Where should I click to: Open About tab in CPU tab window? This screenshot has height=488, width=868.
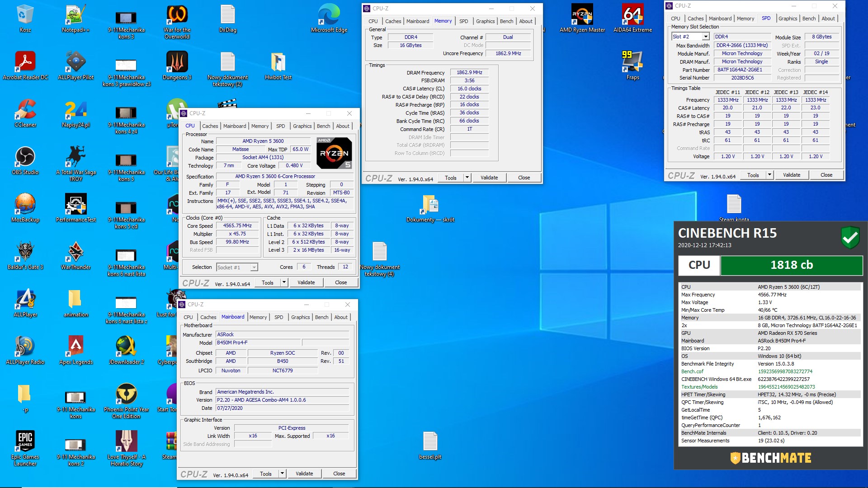coord(342,126)
